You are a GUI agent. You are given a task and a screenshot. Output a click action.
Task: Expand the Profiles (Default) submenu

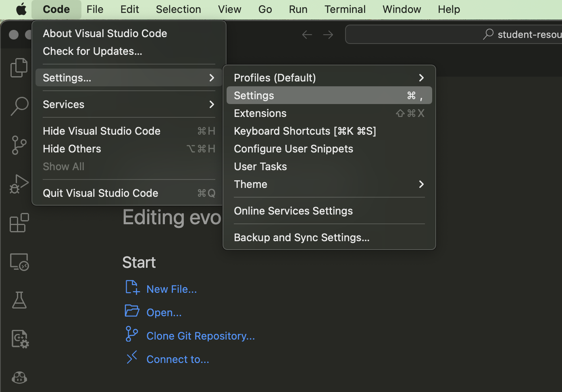(x=275, y=77)
